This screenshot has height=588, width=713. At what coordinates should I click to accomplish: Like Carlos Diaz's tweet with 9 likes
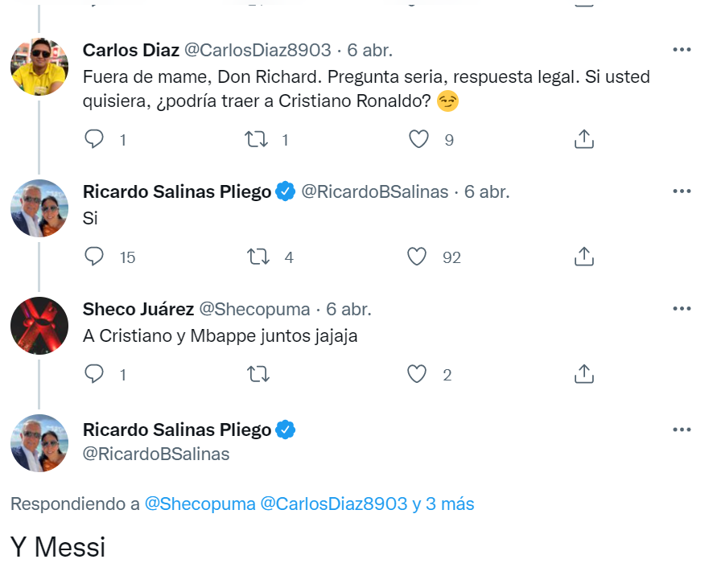pyautogui.click(x=418, y=139)
